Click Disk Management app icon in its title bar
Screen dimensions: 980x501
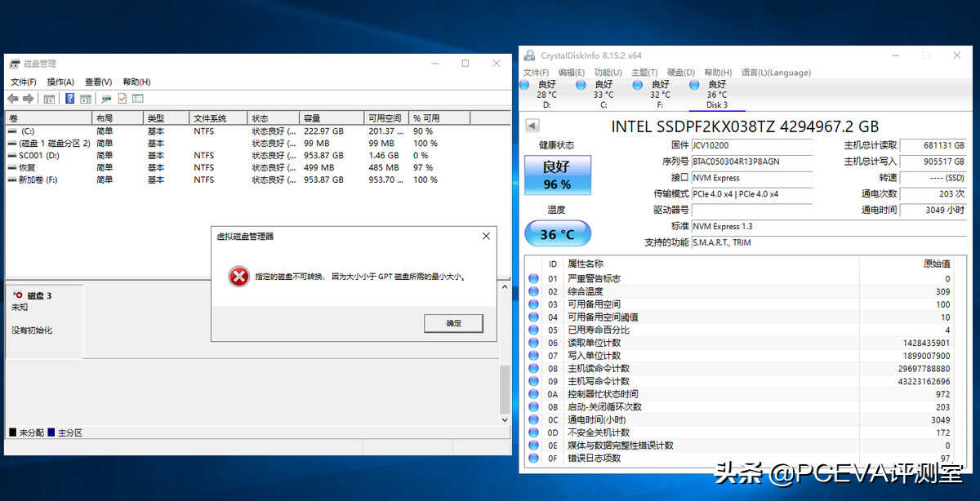pos(14,63)
